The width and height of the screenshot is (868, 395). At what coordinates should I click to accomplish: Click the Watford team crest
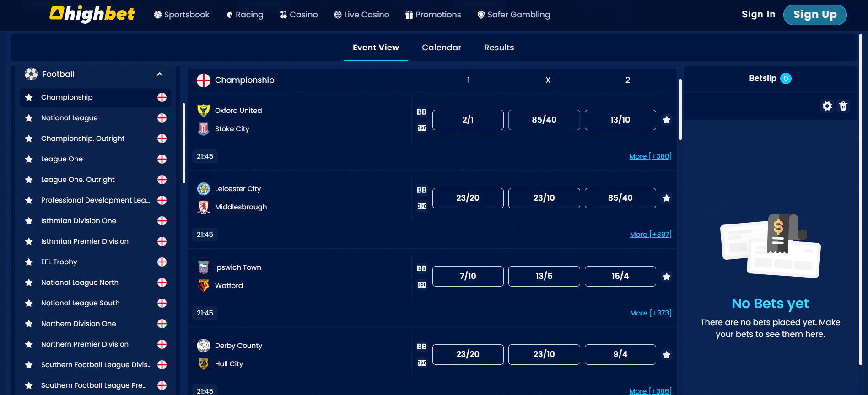[x=204, y=285]
